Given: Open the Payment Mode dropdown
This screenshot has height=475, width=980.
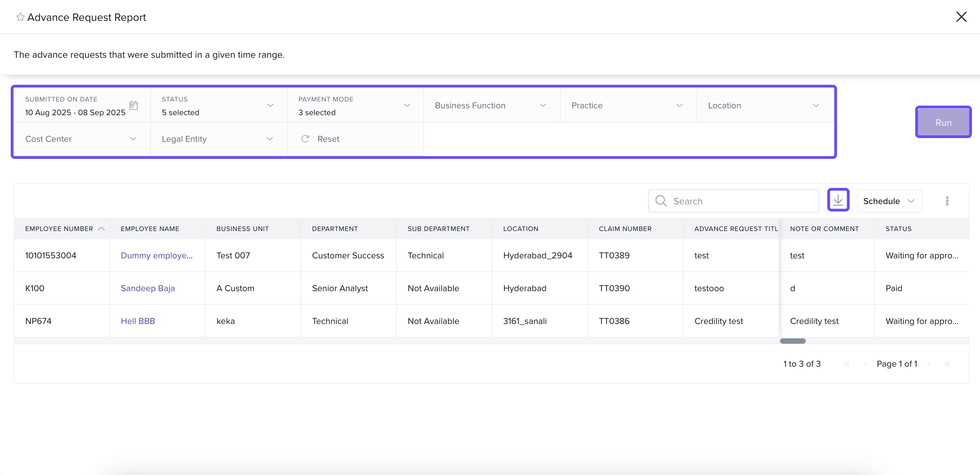Looking at the screenshot, I should pos(407,106).
